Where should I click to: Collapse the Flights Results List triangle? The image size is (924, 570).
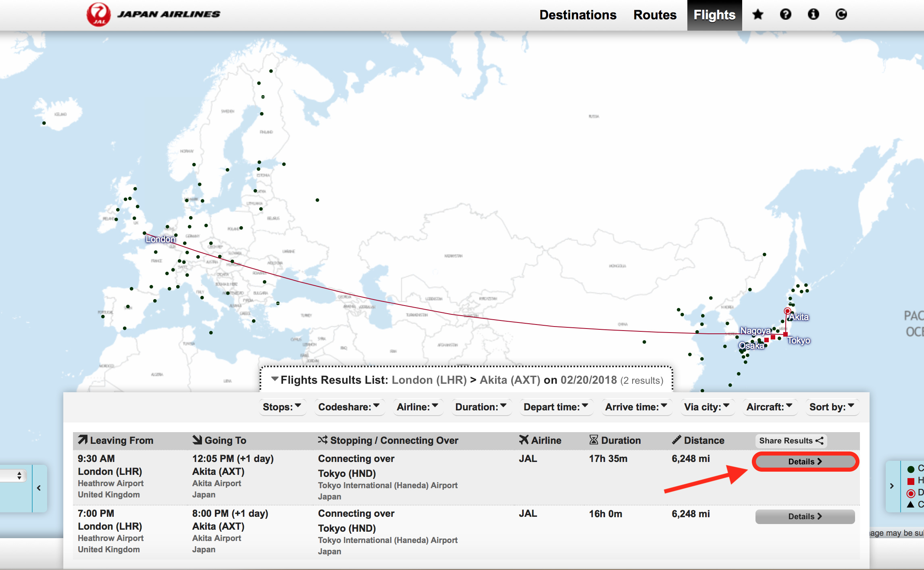[x=275, y=379]
